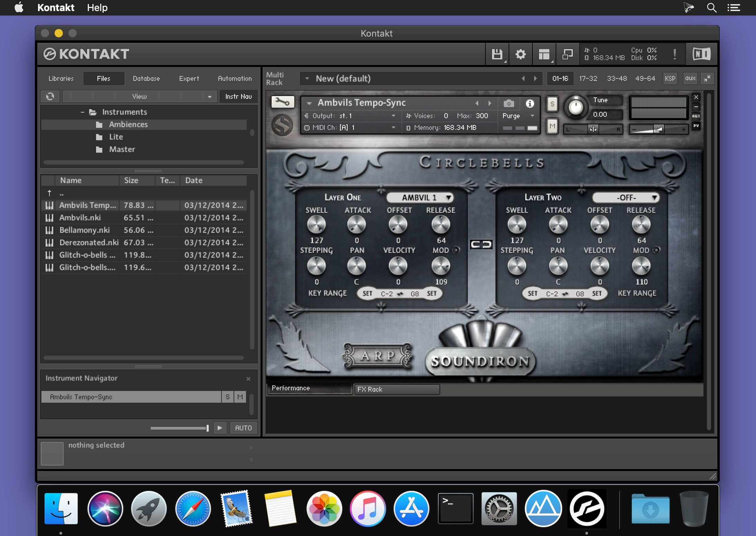
Task: Toggle Layer One MOD switch
Action: click(x=456, y=250)
